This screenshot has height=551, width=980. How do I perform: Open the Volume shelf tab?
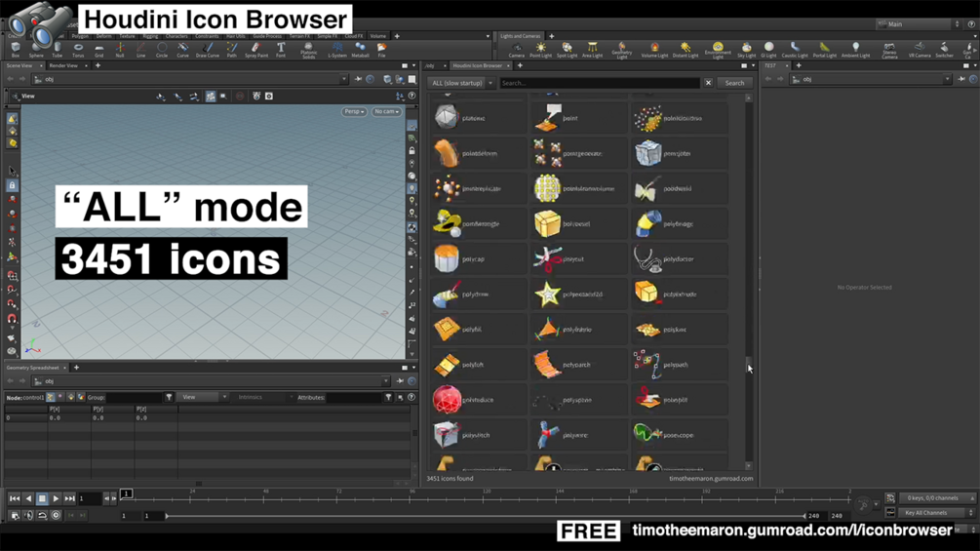[378, 36]
